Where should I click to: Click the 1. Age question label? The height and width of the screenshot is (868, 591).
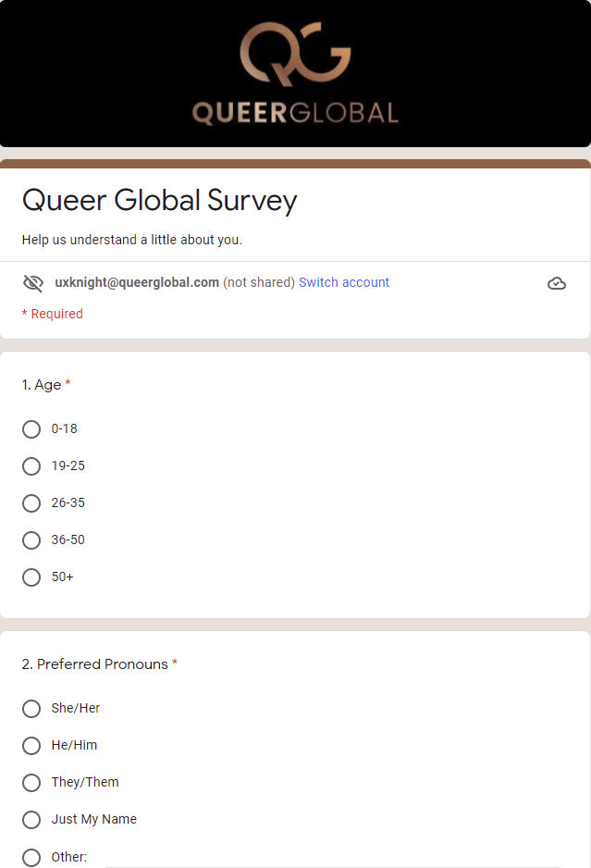42,385
